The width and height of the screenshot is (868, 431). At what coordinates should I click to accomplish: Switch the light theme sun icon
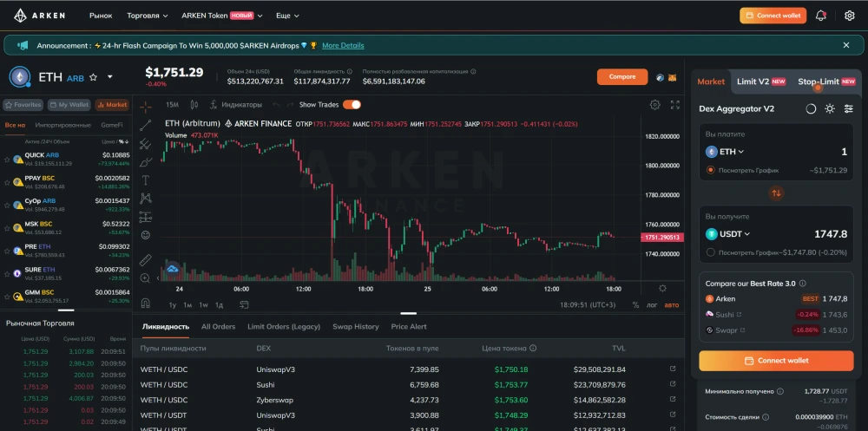click(x=830, y=109)
